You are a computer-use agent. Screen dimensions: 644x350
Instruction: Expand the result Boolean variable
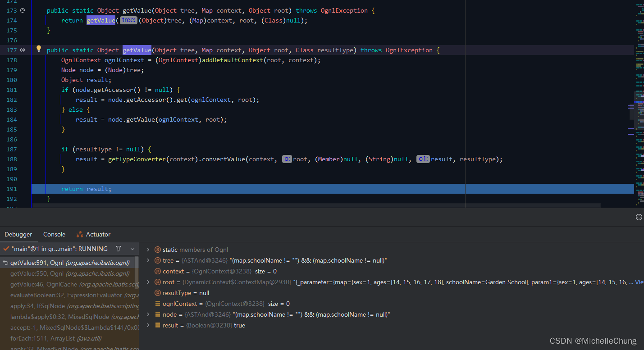tap(148, 325)
